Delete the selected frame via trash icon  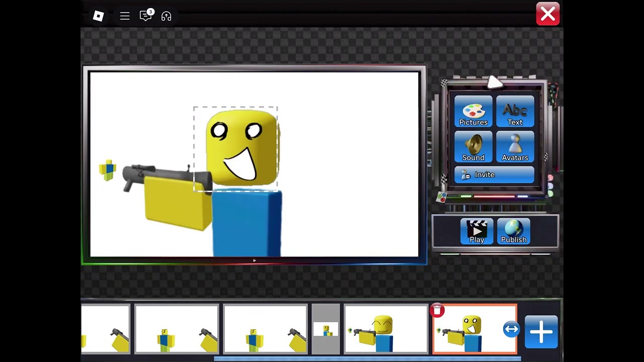(x=437, y=311)
